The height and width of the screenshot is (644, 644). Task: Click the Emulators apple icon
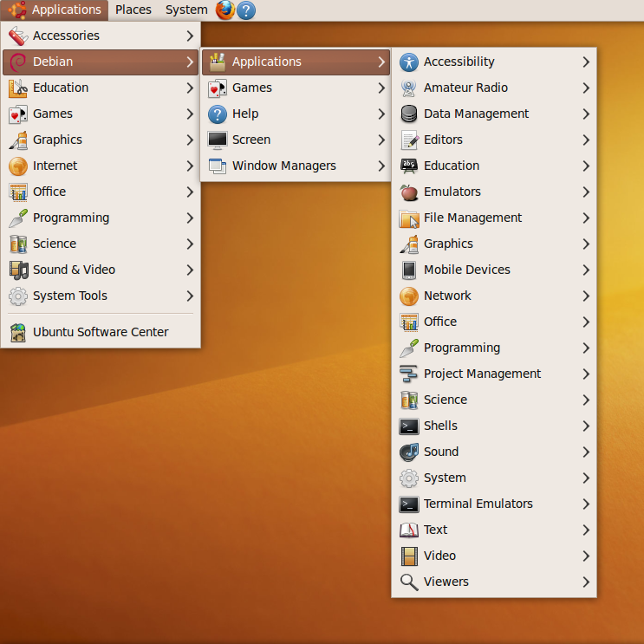(x=408, y=192)
